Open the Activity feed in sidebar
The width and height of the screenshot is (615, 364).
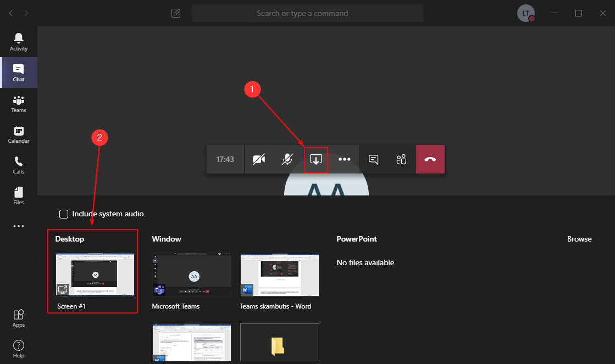click(x=19, y=42)
